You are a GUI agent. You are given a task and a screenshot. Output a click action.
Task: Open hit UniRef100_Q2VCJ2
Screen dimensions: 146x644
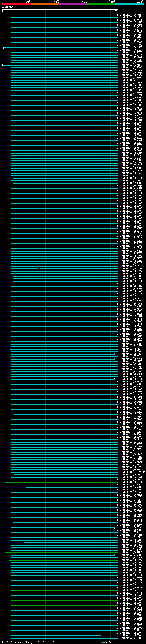point(131,27)
